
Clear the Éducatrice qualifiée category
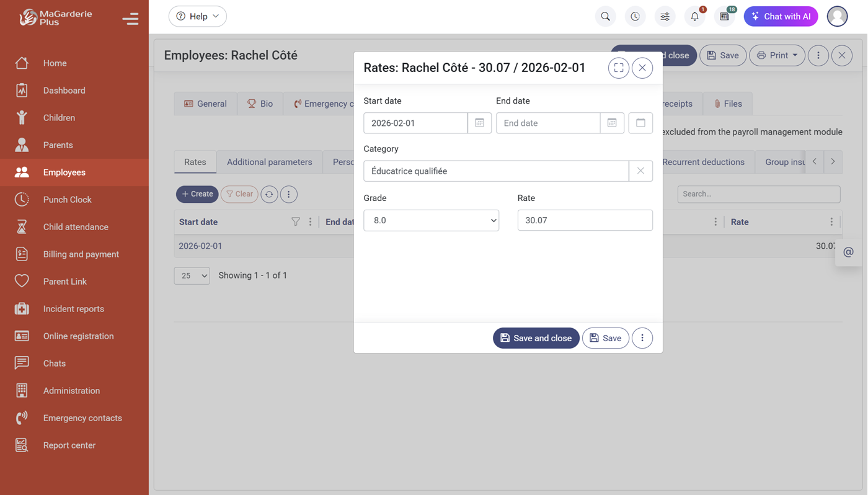coord(640,171)
